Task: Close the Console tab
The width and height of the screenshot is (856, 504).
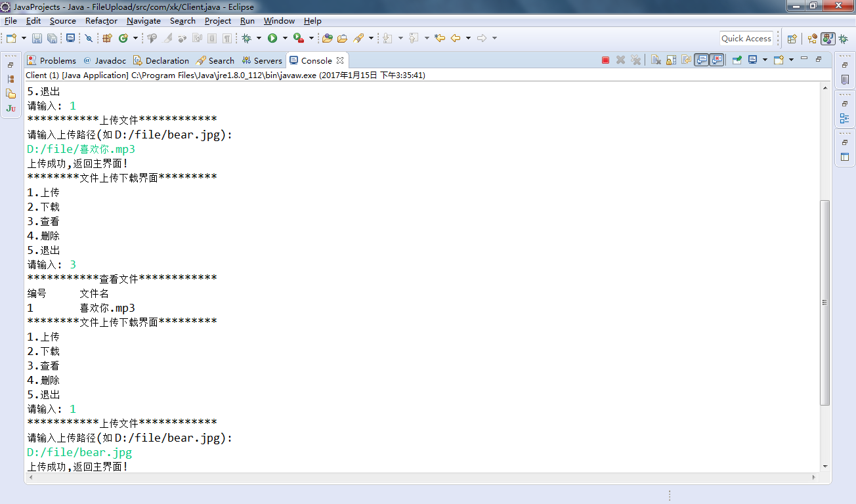Action: [x=340, y=60]
